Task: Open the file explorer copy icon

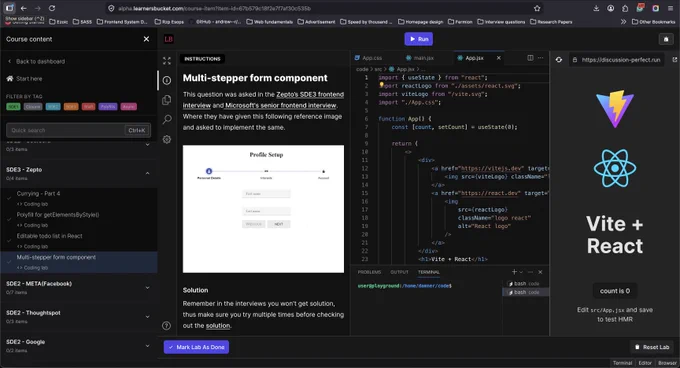Action: tap(167, 100)
